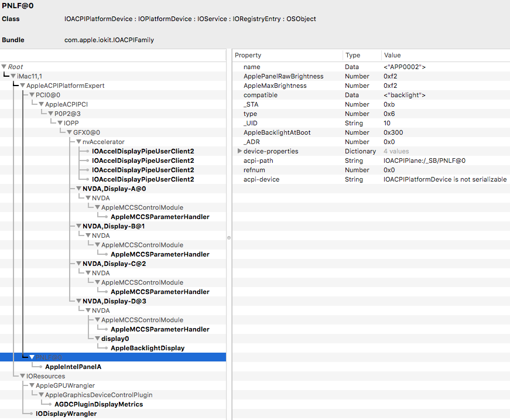Image resolution: width=510 pixels, height=420 pixels.
Task: Select the _UID property row
Action: pos(371,123)
